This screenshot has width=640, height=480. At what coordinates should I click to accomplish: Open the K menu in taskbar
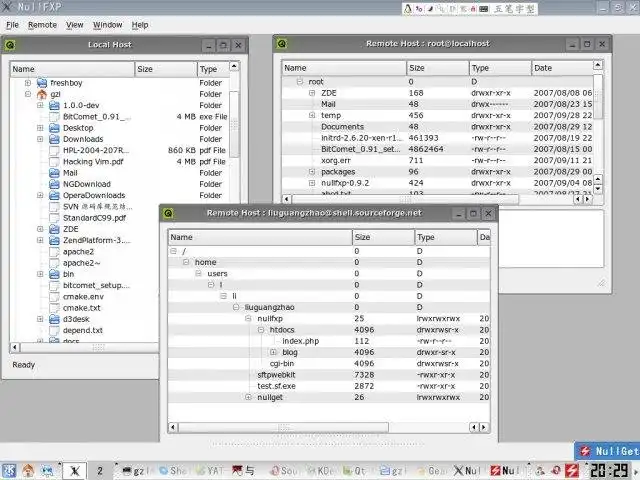coord(9,471)
